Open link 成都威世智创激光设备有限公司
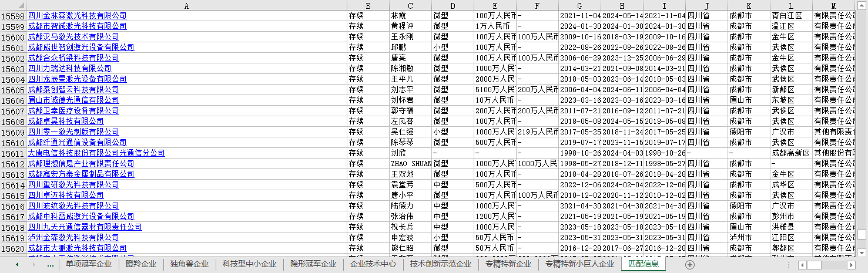The image size is (868, 273). coord(81,48)
